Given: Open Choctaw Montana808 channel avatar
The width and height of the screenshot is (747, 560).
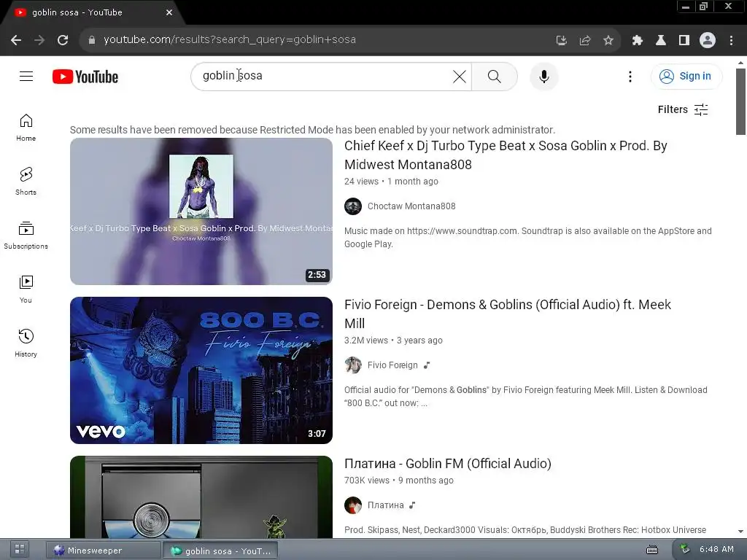Looking at the screenshot, I should pos(353,206).
